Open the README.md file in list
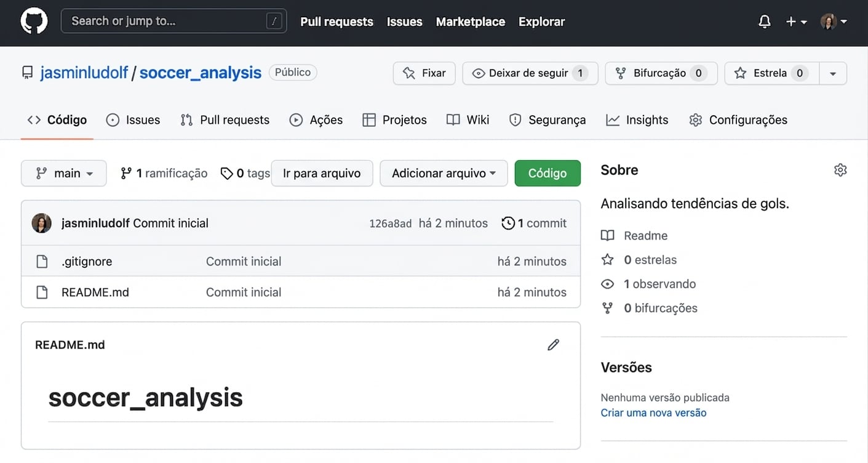 click(95, 292)
